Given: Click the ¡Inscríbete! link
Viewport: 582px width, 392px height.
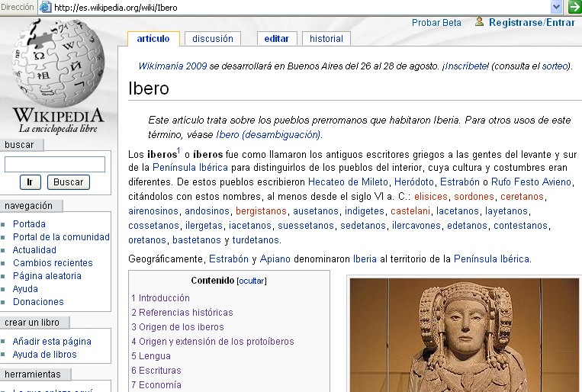Looking at the screenshot, I should click(465, 66).
